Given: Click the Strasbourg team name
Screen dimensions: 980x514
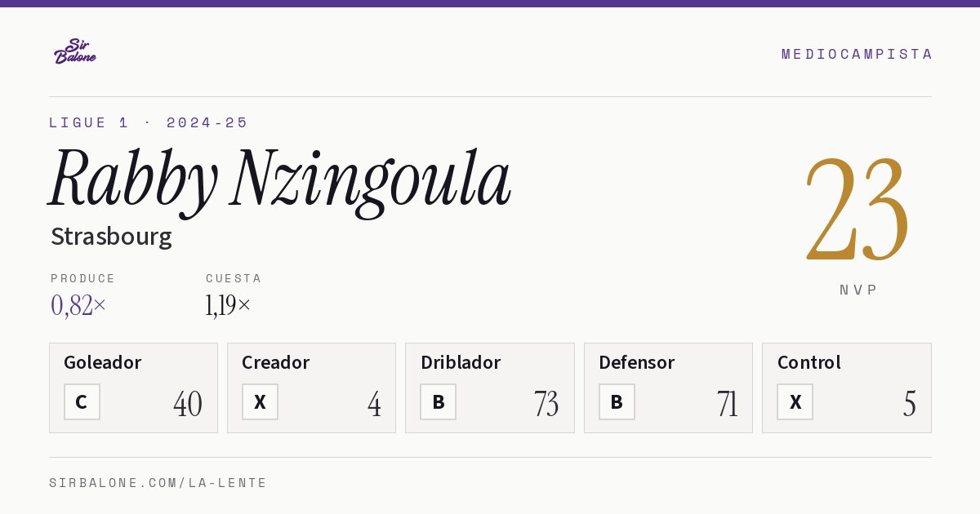Looking at the screenshot, I should pyautogui.click(x=111, y=237).
